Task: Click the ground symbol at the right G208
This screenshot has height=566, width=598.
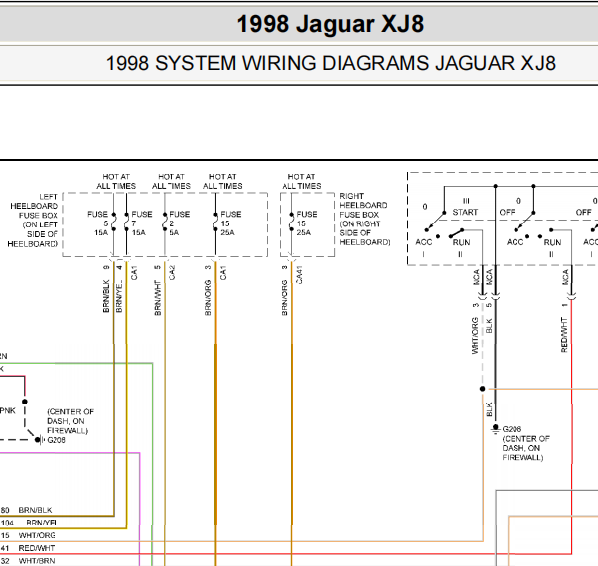Action: [x=495, y=429]
